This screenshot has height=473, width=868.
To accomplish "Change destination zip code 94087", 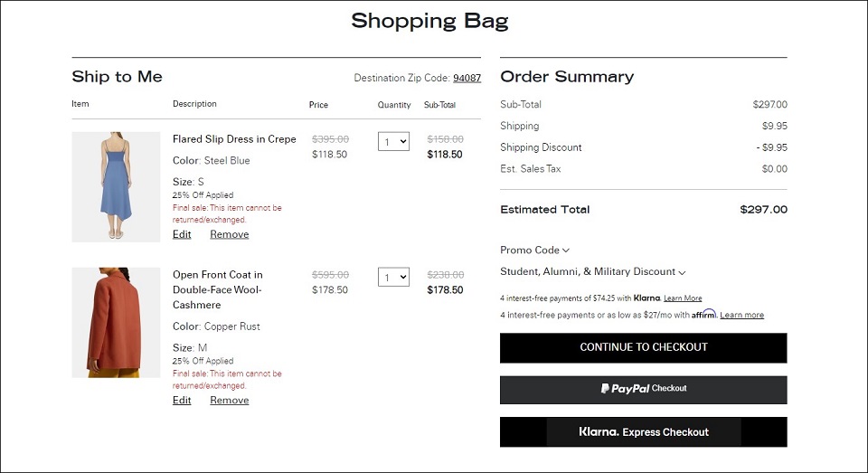I will click(467, 78).
